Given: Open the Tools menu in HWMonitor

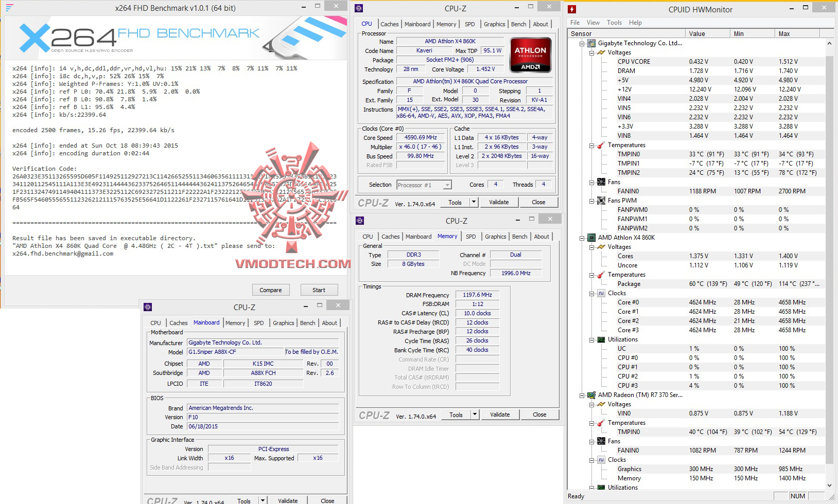Looking at the screenshot, I should [614, 23].
